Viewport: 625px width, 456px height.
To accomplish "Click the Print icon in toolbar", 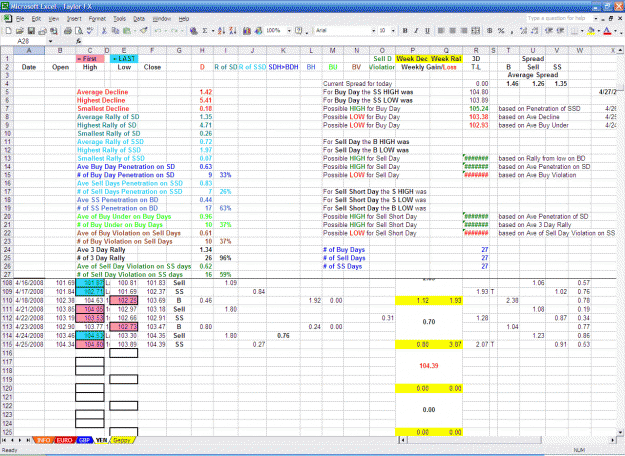I will [67, 31].
